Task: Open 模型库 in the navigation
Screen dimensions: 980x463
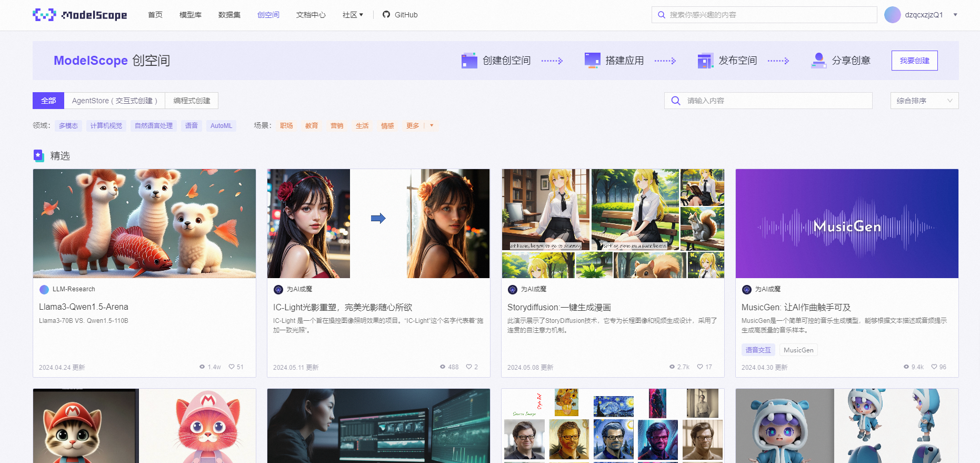Action: click(191, 15)
